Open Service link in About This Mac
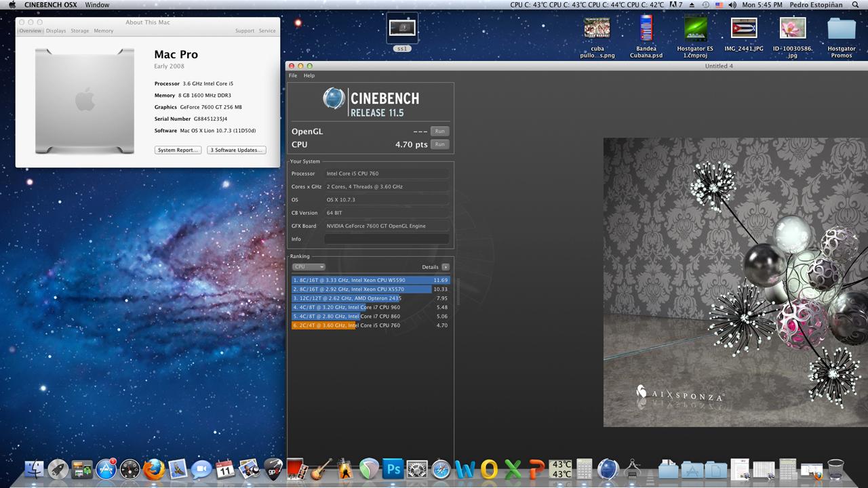868x488 pixels. 267,30
